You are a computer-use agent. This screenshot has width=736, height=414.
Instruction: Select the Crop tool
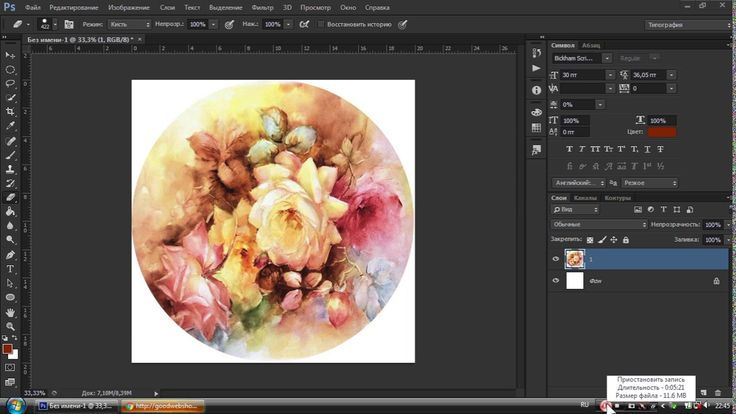10,112
